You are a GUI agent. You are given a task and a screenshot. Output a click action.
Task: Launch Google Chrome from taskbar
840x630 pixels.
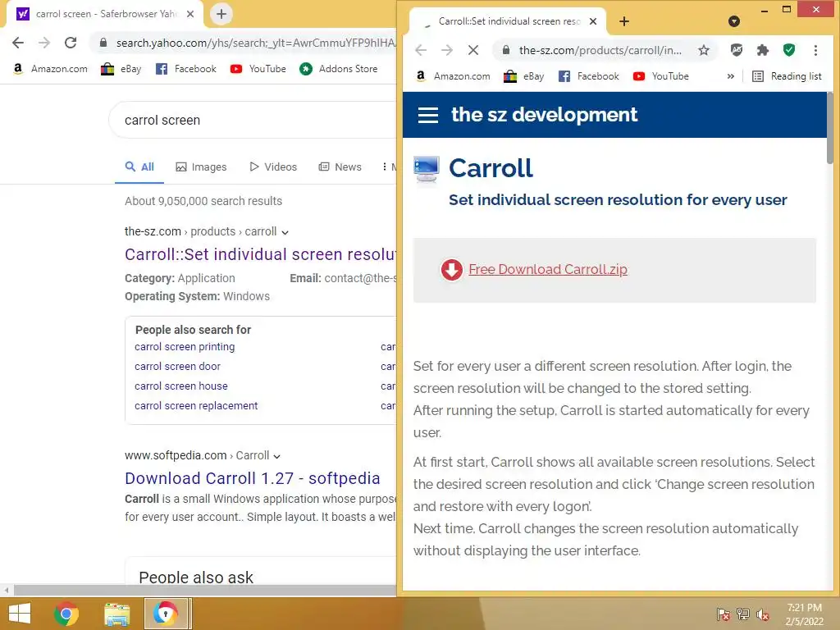[x=66, y=614]
